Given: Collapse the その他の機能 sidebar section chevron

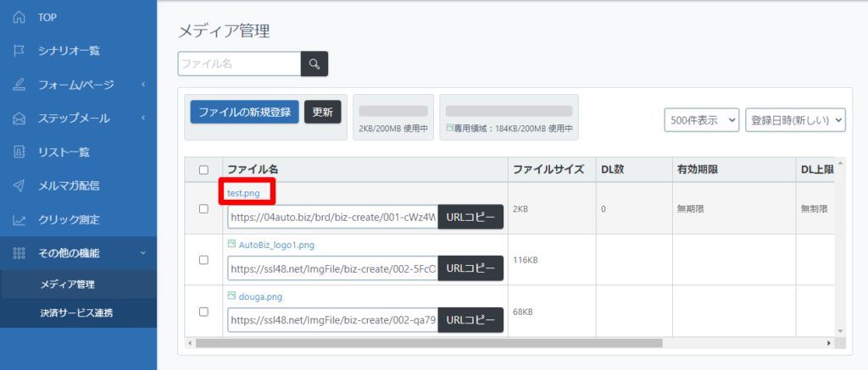Looking at the screenshot, I should coord(143,253).
